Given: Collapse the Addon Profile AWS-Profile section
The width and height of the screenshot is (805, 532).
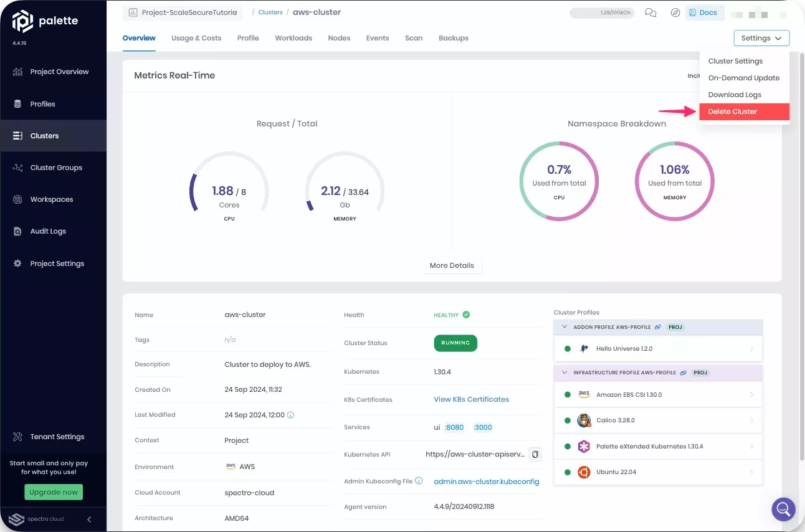Looking at the screenshot, I should click(x=564, y=327).
